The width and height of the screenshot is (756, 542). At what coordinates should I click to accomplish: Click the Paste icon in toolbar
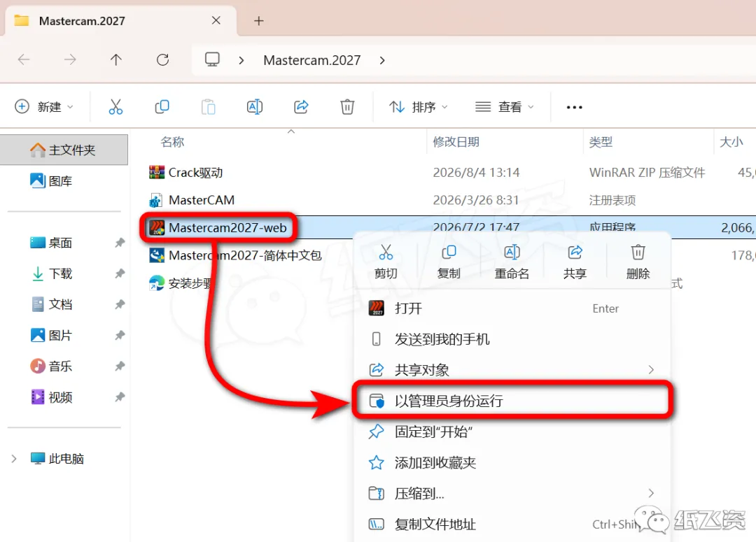click(x=209, y=106)
